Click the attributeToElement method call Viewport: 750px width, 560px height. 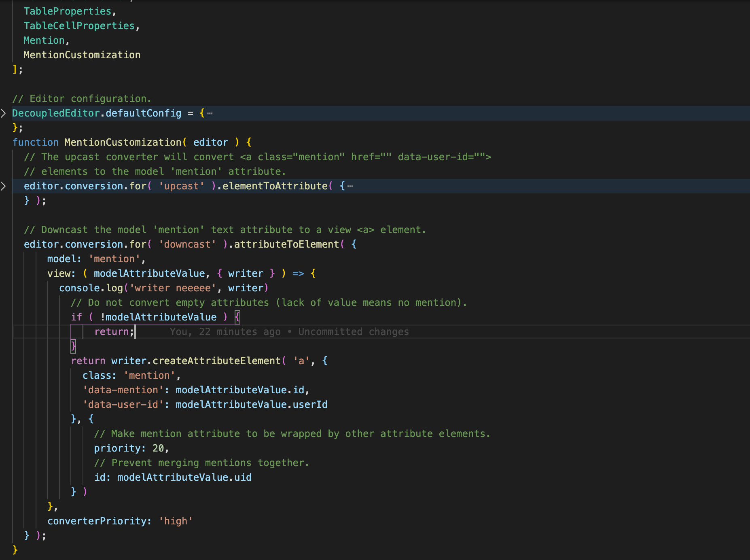[286, 244]
